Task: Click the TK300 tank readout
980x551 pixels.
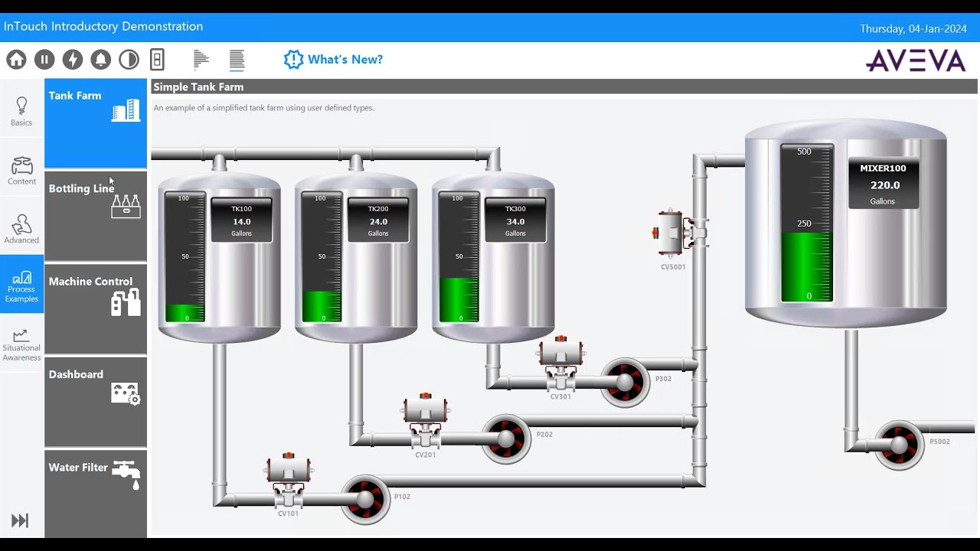Action: (515, 220)
